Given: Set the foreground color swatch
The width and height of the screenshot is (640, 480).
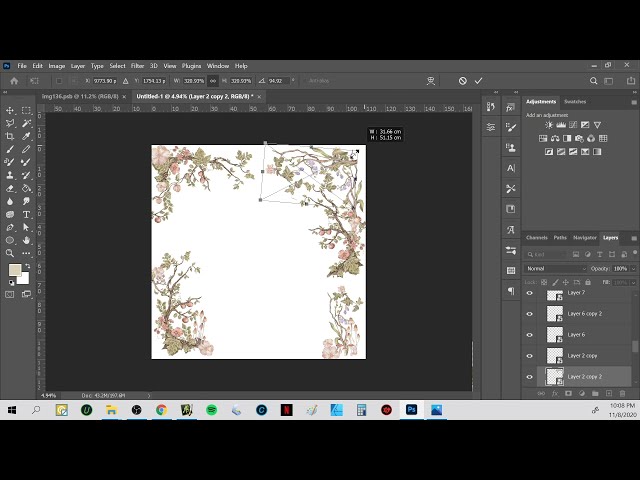Looking at the screenshot, I should 15,270.
